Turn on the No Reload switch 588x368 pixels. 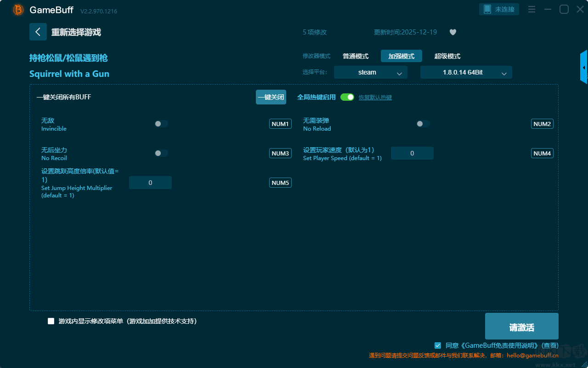[x=423, y=124]
